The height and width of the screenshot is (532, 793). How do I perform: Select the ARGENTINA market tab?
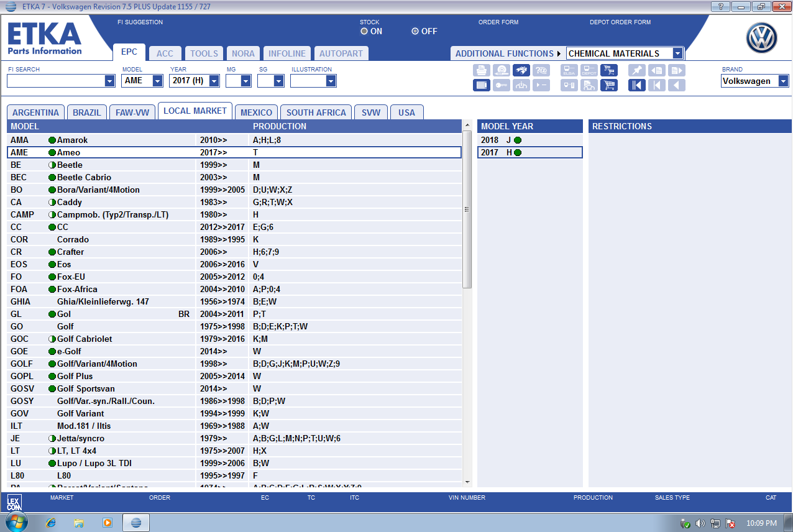point(36,112)
